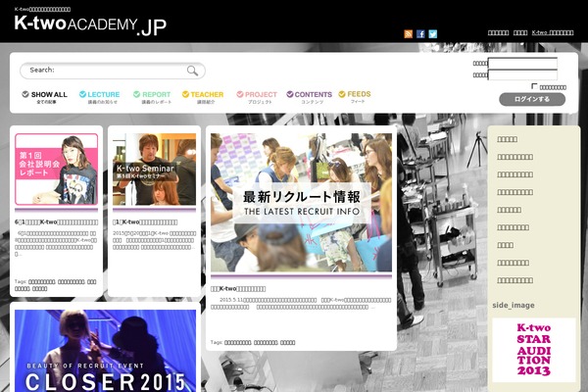Click the green REPORT checkmark icon

[136, 94]
